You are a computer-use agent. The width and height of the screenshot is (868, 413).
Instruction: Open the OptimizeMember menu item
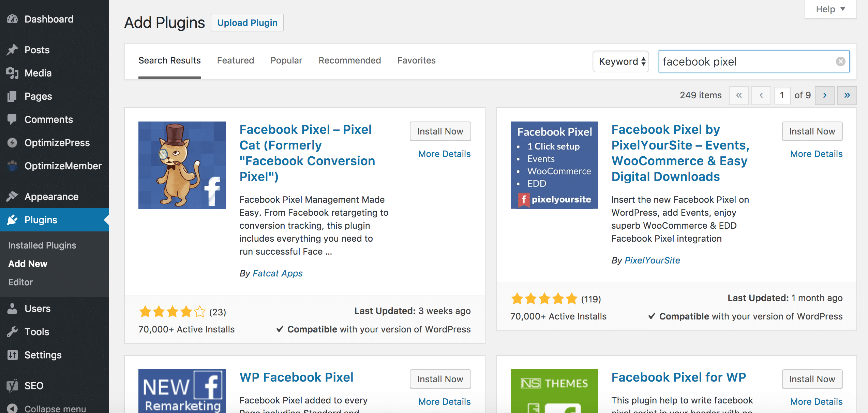pos(55,166)
